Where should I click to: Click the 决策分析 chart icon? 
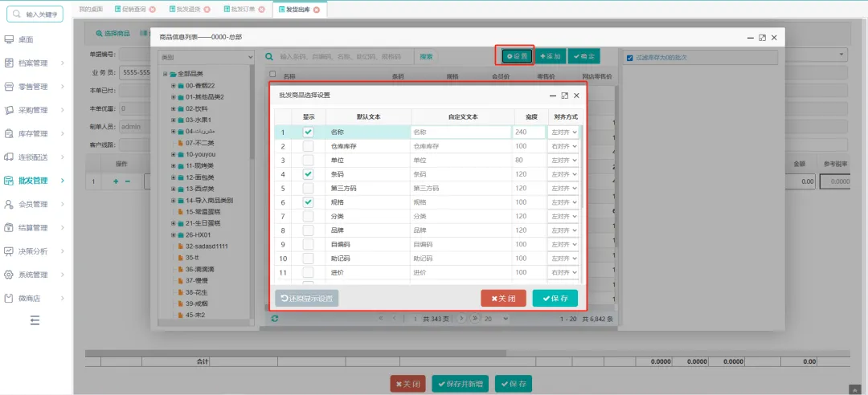(9, 251)
